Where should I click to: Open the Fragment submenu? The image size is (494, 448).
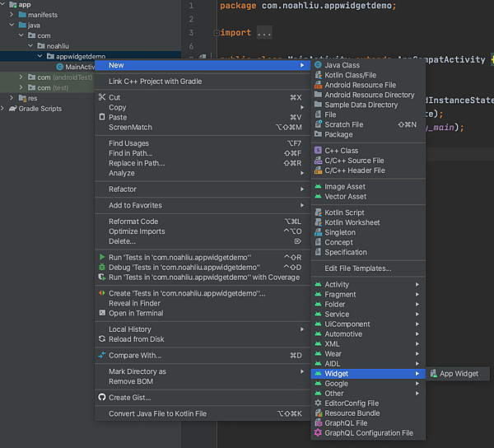(368, 294)
